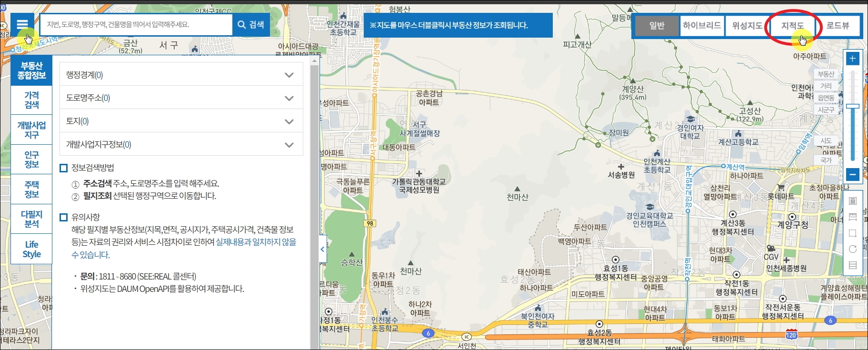The height and width of the screenshot is (350, 868).
Task: Click the 피고개산 peak marker
Action: point(577,36)
